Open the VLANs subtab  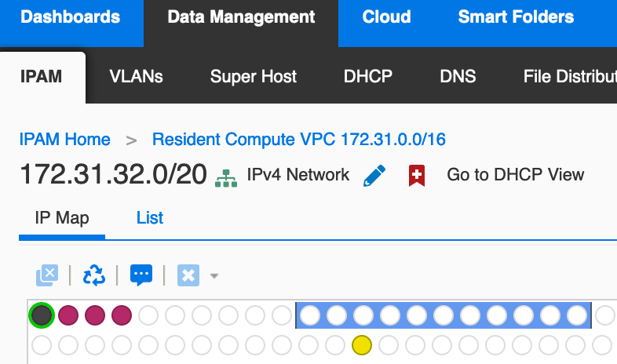pos(137,77)
